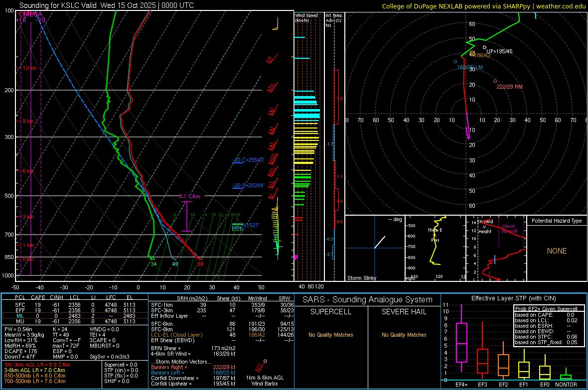Click the 3 km height marker
The image size is (588, 390).
point(28,217)
